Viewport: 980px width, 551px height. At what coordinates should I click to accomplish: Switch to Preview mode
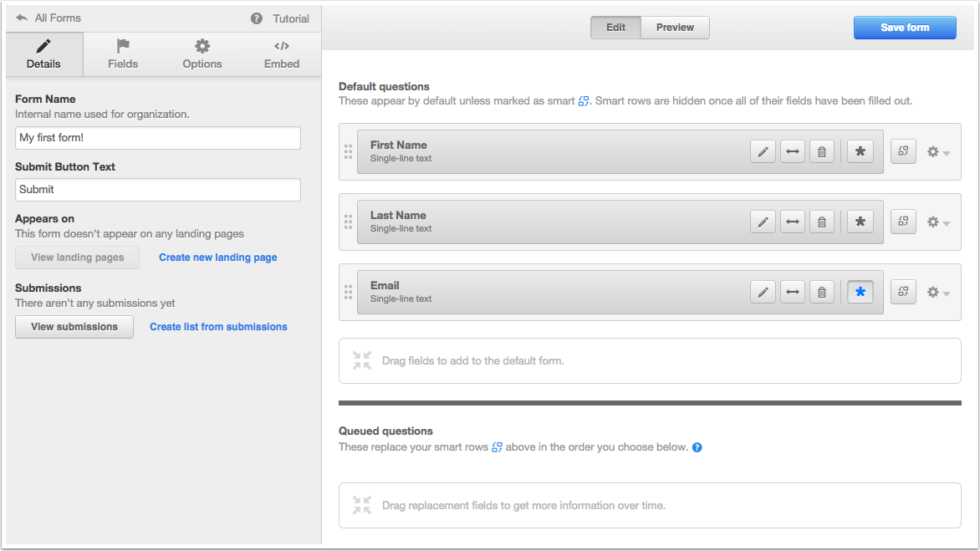point(675,28)
